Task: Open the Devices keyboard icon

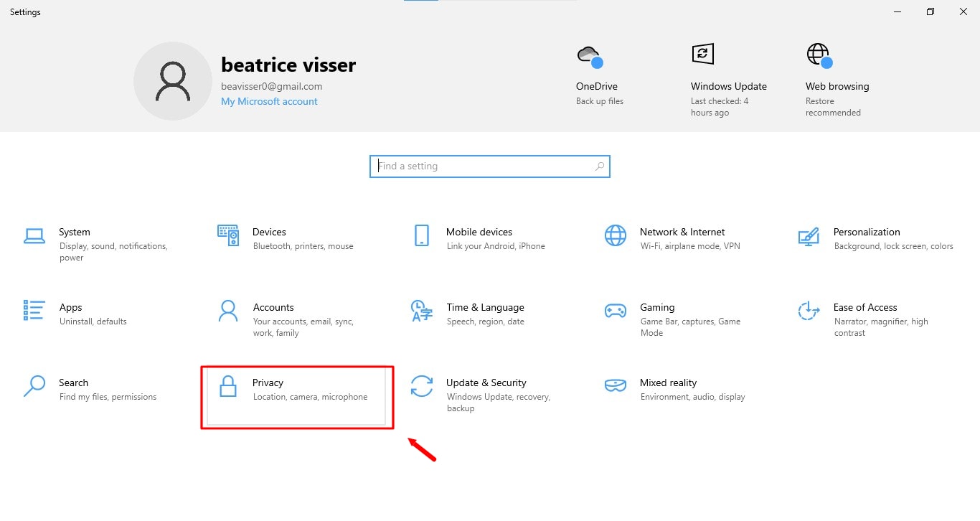Action: point(227,235)
